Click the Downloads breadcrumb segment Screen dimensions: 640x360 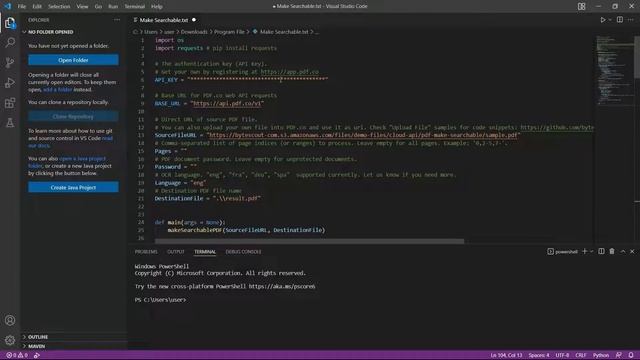tap(194, 32)
